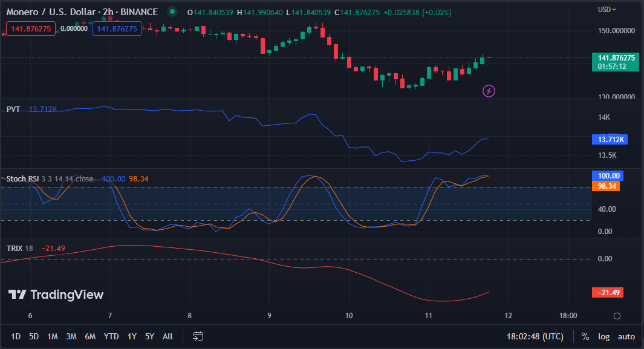Click date label 6 on time axis
This screenshot has height=349, width=644.
pos(30,315)
